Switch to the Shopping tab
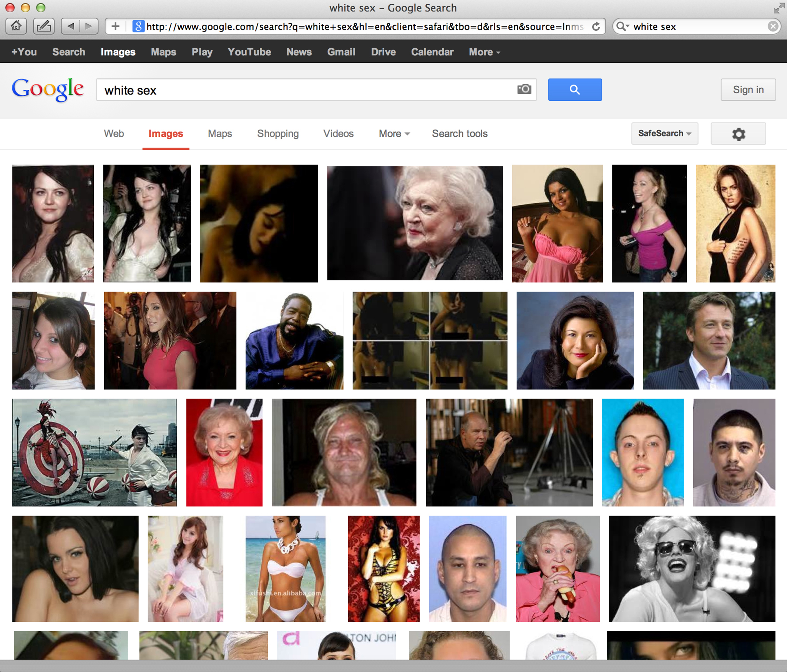This screenshot has height=672, width=787. (278, 133)
